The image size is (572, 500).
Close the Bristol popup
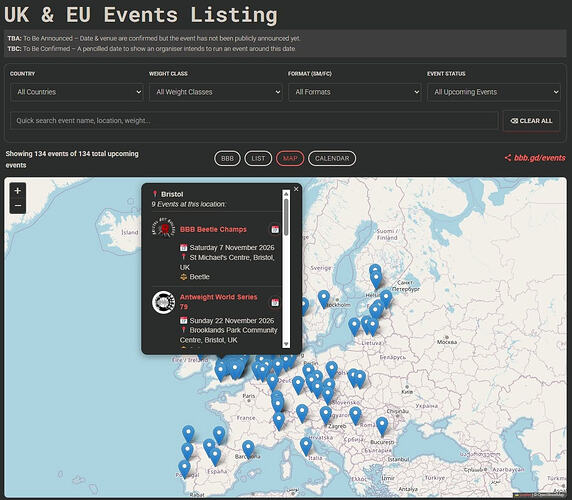pyautogui.click(x=296, y=189)
